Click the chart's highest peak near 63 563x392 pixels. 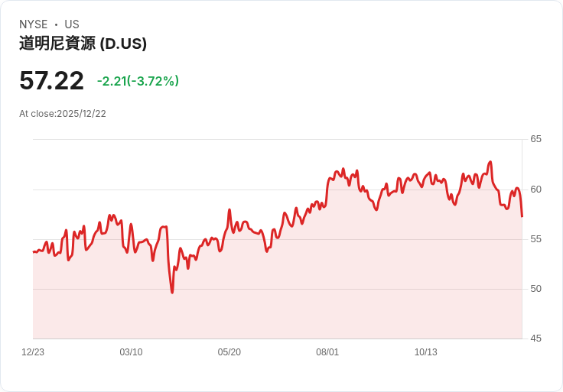[490, 162]
